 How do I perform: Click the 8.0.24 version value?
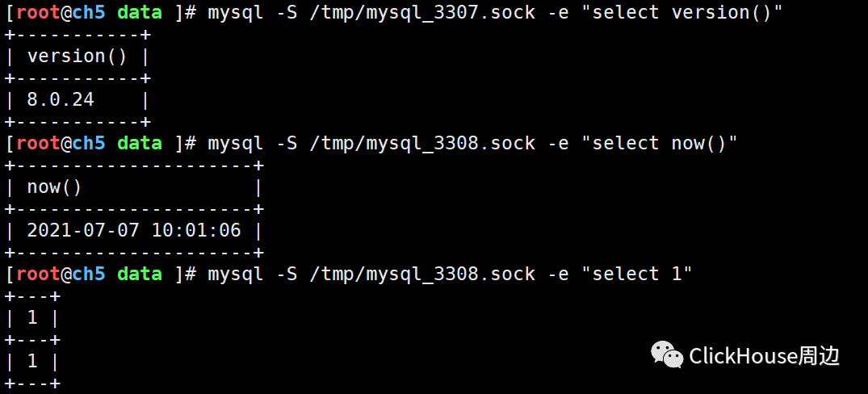[61, 99]
